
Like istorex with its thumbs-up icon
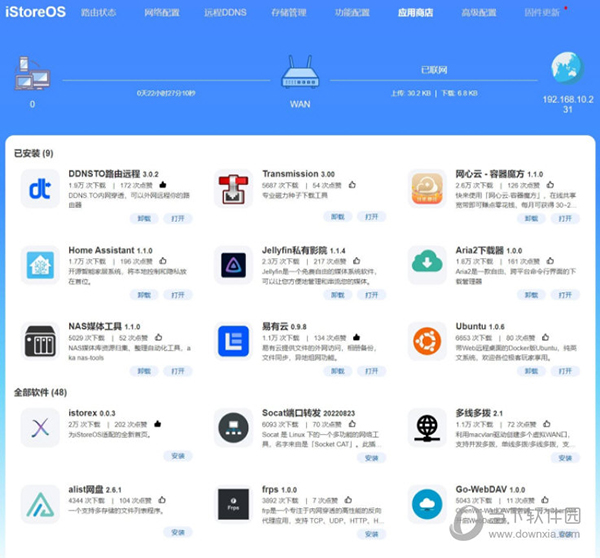[x=157, y=424]
